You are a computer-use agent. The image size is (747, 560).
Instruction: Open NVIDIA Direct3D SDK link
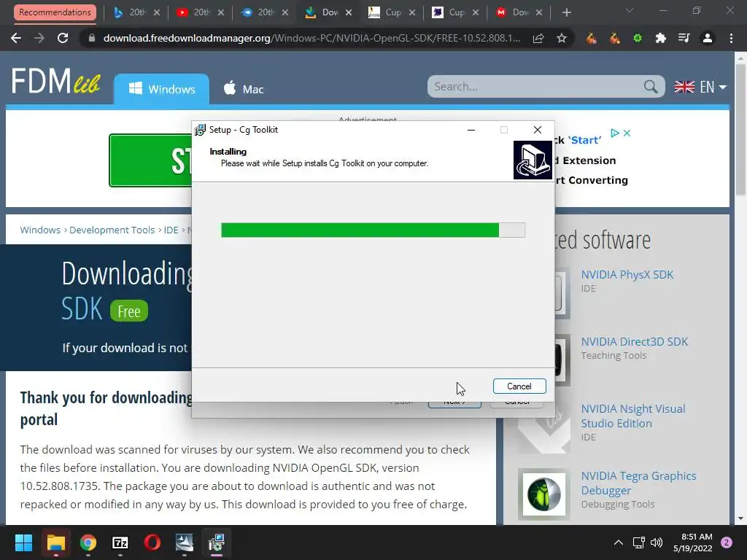pyautogui.click(x=634, y=342)
